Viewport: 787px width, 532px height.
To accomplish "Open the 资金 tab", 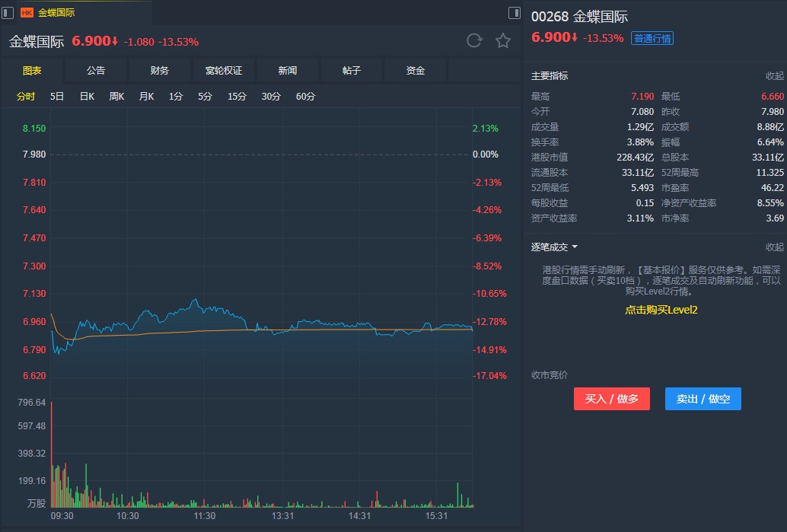I will (416, 71).
